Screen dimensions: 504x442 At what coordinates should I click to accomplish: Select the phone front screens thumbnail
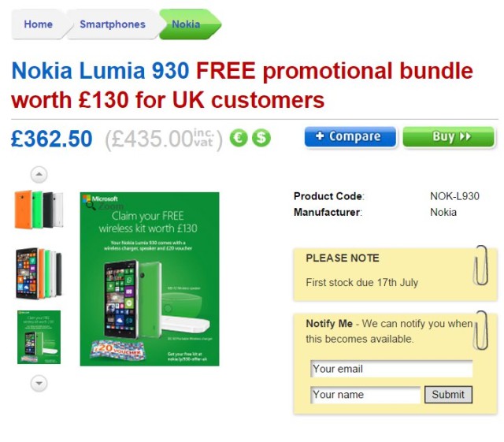[x=39, y=273]
